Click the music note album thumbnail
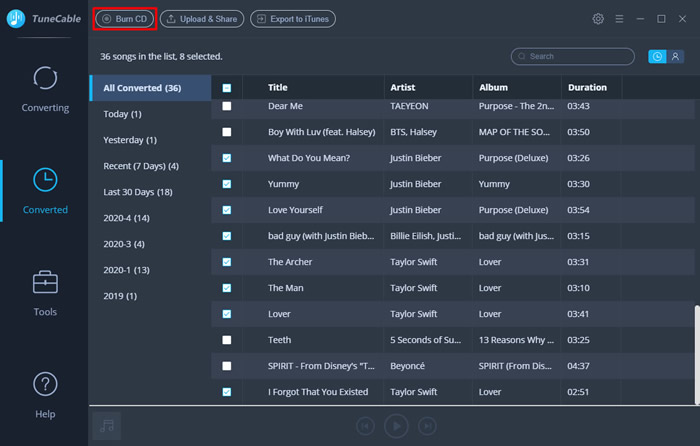The image size is (700, 446). [x=107, y=425]
